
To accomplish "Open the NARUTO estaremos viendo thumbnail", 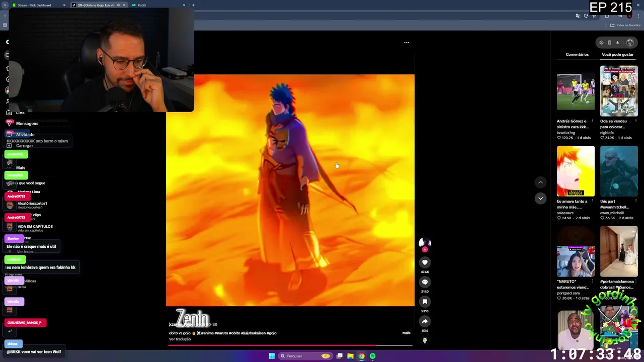I will (576, 251).
